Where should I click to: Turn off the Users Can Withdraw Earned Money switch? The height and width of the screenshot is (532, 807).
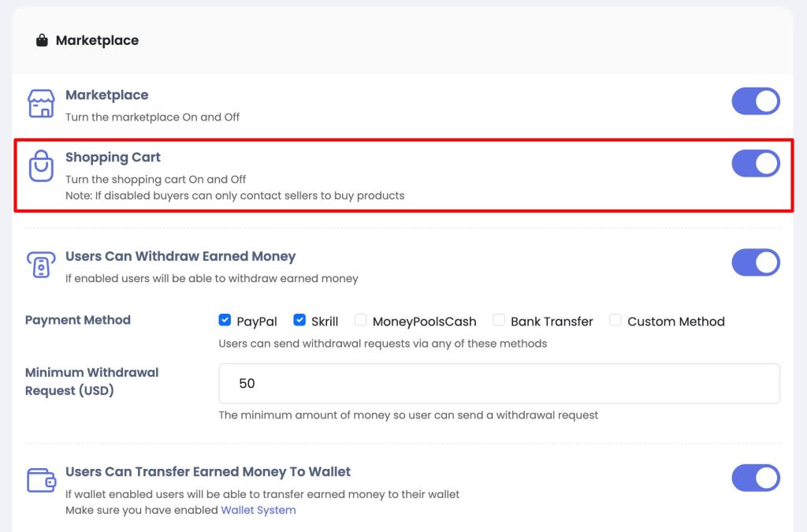pyautogui.click(x=756, y=262)
